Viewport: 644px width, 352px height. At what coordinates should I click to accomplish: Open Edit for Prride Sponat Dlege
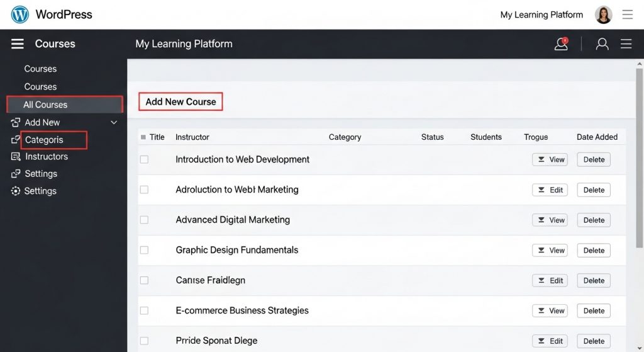pos(550,341)
